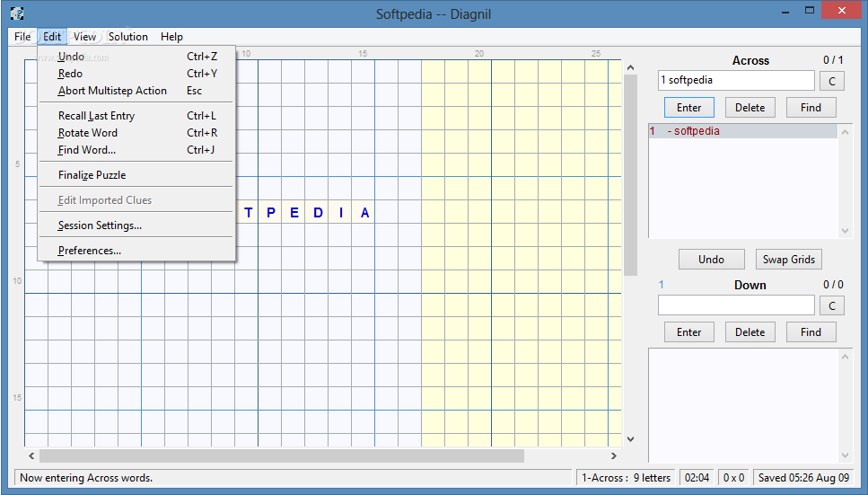The height and width of the screenshot is (495, 868).
Task: Click Find button under Across
Action: point(811,108)
